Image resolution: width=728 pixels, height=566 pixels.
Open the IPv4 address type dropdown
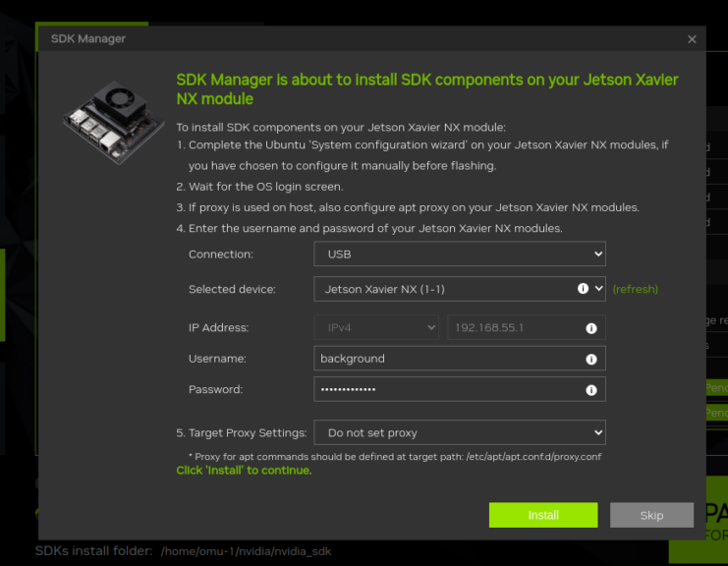[x=376, y=327]
